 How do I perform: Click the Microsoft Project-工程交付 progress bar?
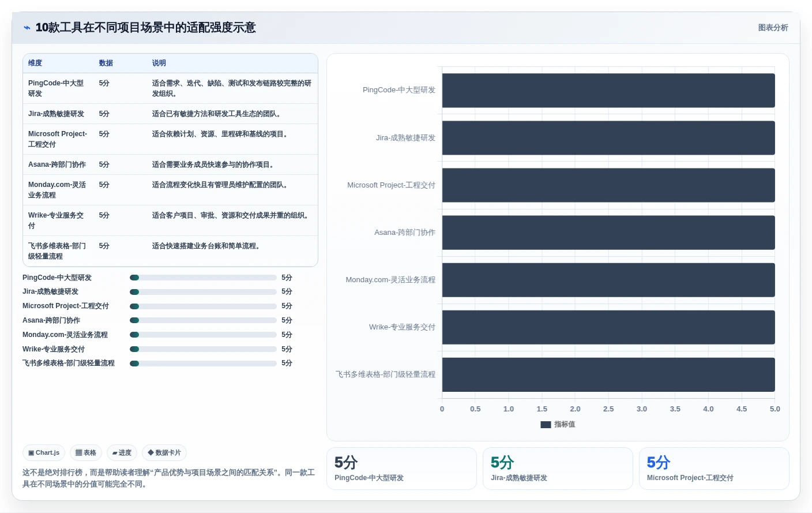pyautogui.click(x=203, y=306)
